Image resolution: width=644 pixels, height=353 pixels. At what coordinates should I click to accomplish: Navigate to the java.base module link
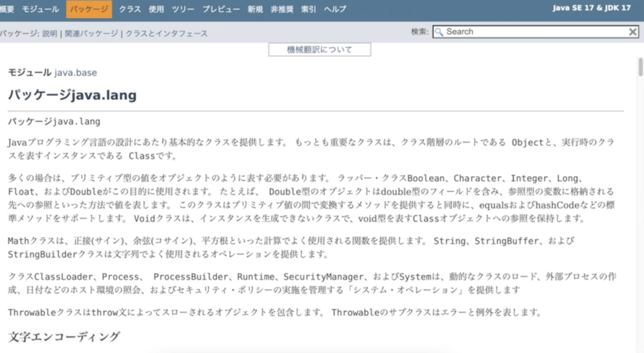click(x=75, y=73)
